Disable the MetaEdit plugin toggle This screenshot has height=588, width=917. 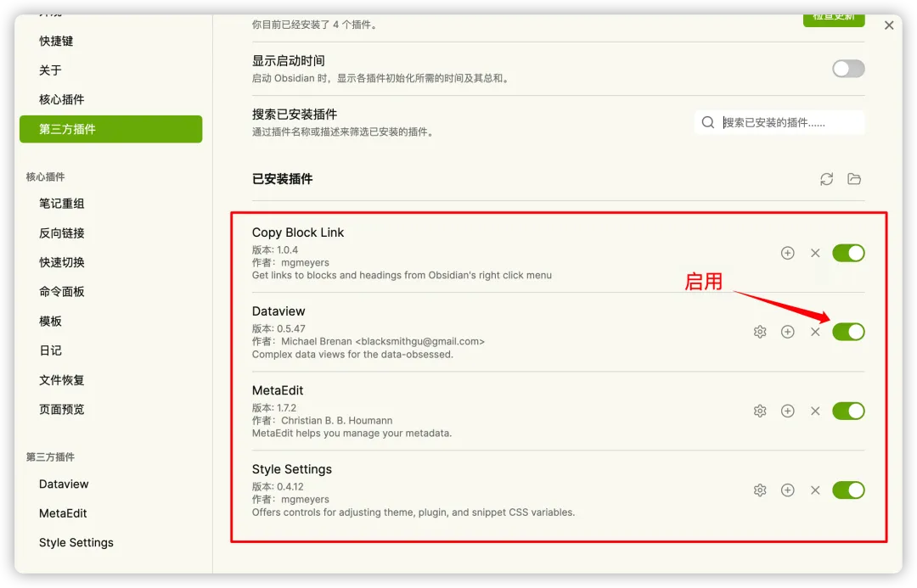[x=848, y=411]
